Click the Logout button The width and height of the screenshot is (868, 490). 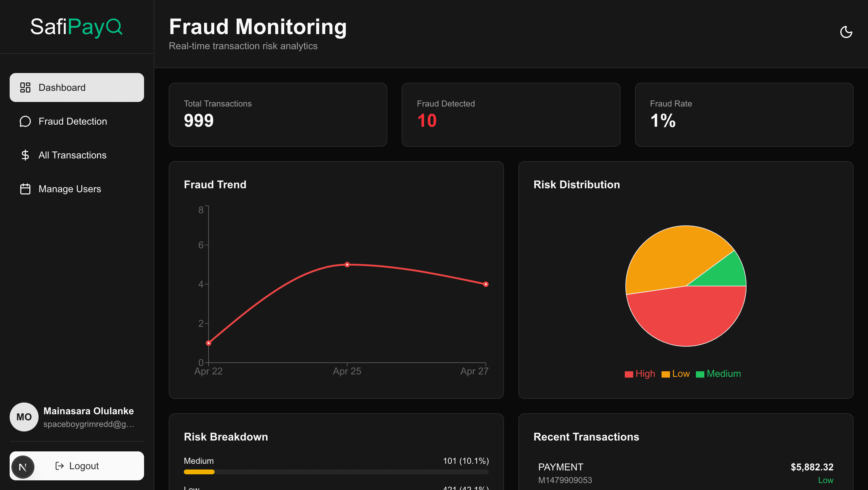(x=77, y=466)
